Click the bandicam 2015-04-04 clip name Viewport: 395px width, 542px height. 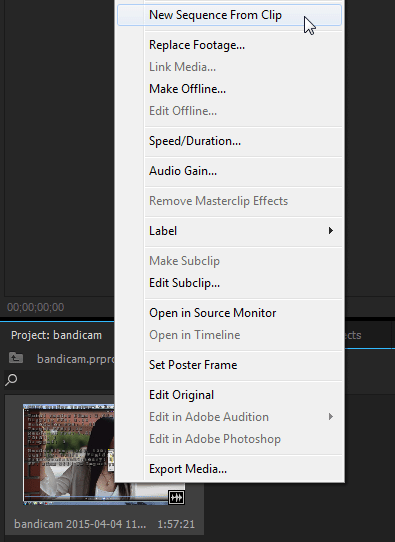point(80,524)
